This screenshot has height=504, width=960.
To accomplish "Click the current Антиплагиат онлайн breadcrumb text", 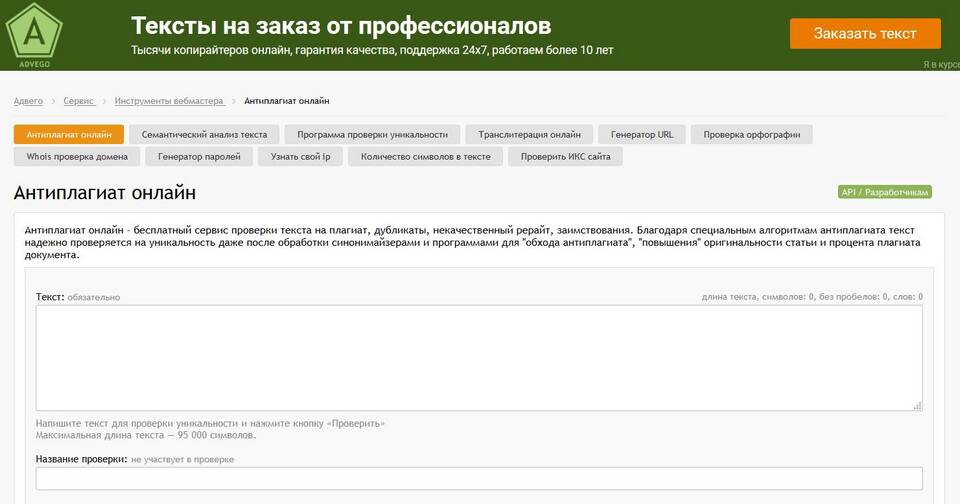I will 287,101.
